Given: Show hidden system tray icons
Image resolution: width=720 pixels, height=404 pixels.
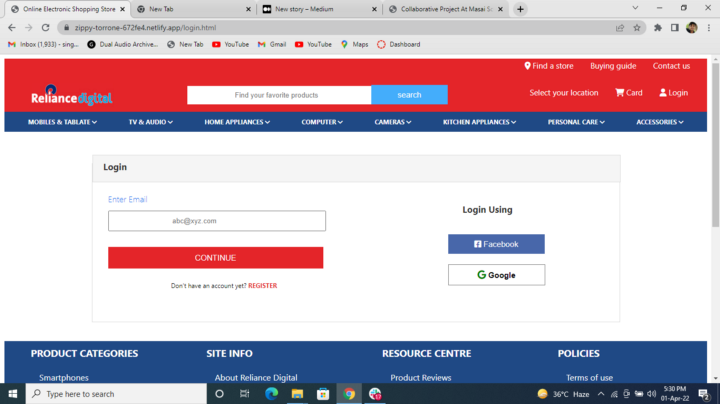Looking at the screenshot, I should (x=601, y=394).
